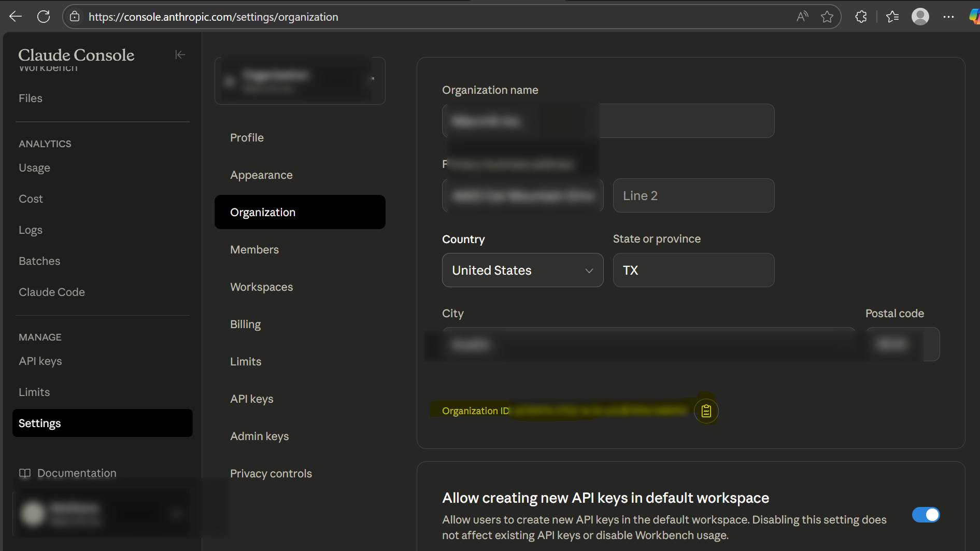Screen dimensions: 980x551
Task: Open the browser extensions menu
Action: (861, 17)
